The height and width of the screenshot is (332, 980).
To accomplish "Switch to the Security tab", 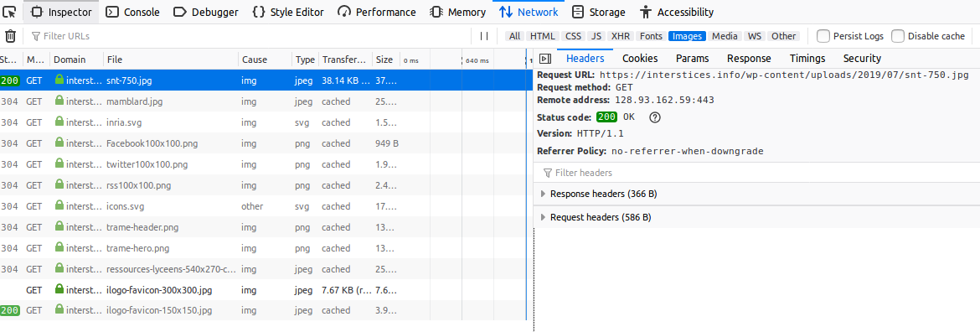I will [862, 59].
